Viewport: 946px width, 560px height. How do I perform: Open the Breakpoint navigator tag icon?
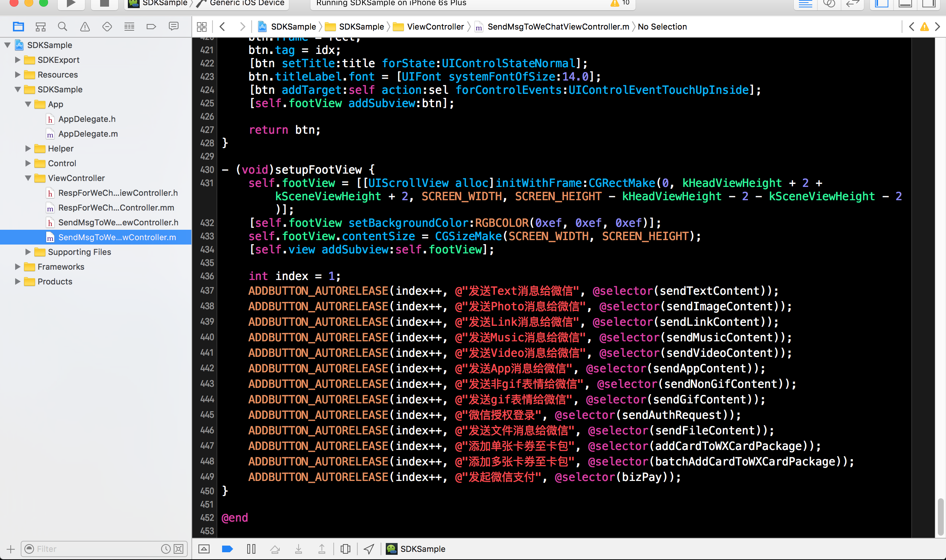click(x=151, y=27)
